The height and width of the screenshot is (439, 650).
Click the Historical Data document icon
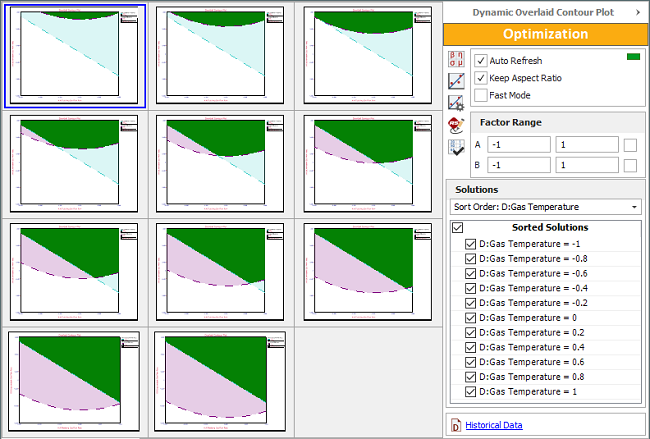pyautogui.click(x=457, y=425)
